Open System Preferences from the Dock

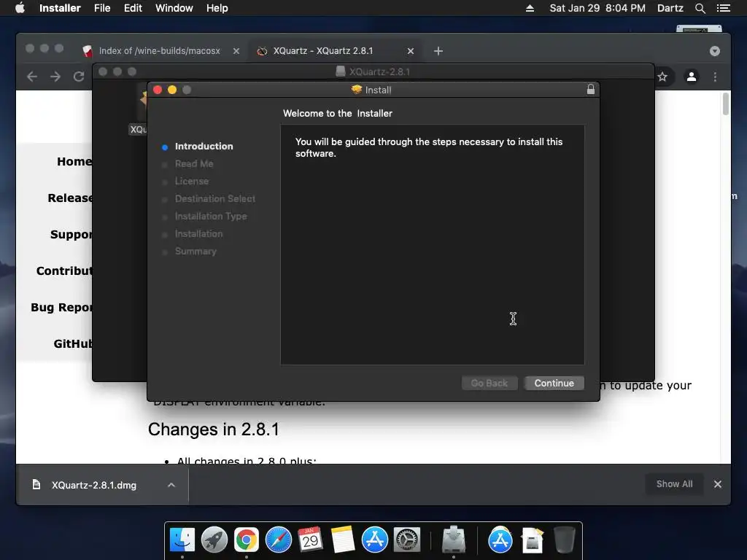pyautogui.click(x=407, y=540)
